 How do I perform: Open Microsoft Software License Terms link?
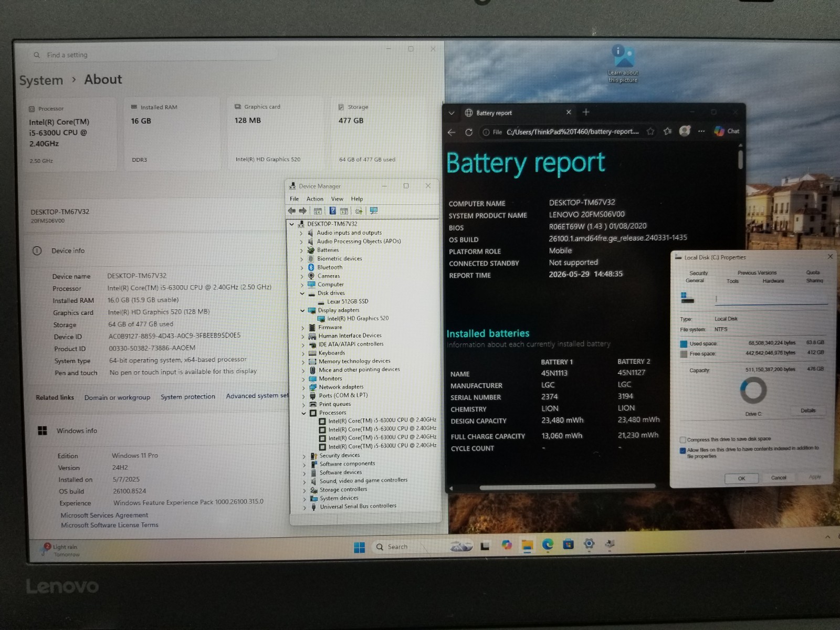[x=110, y=525]
